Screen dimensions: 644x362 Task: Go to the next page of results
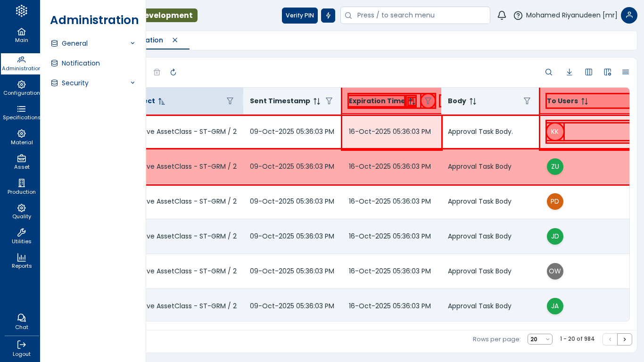[x=625, y=339]
